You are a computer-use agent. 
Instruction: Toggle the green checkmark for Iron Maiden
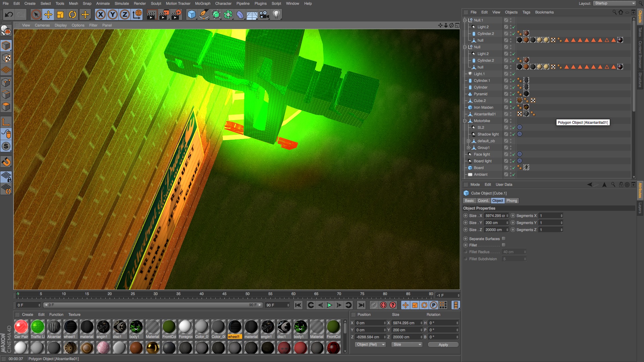coord(514,108)
